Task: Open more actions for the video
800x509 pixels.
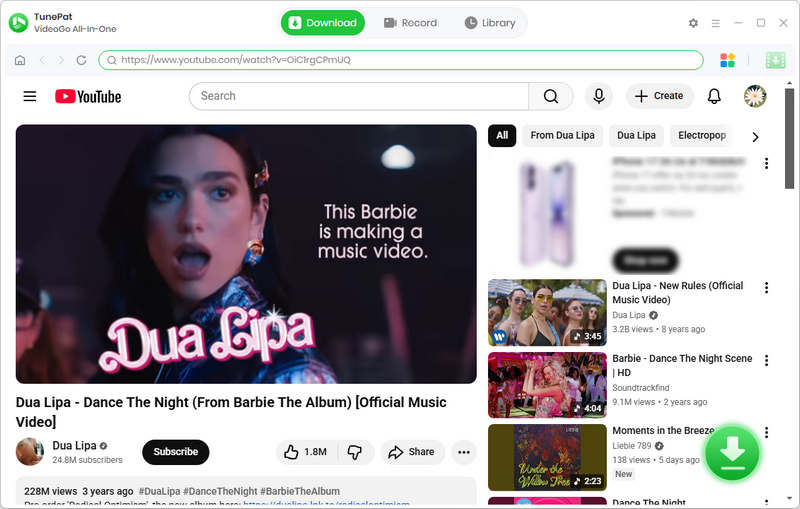Action: coord(464,452)
